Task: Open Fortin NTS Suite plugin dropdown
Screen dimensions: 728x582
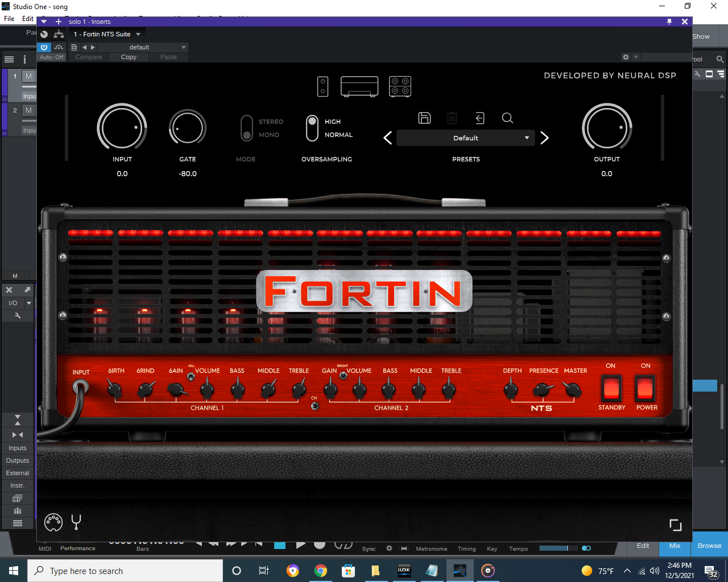Action: point(107,34)
